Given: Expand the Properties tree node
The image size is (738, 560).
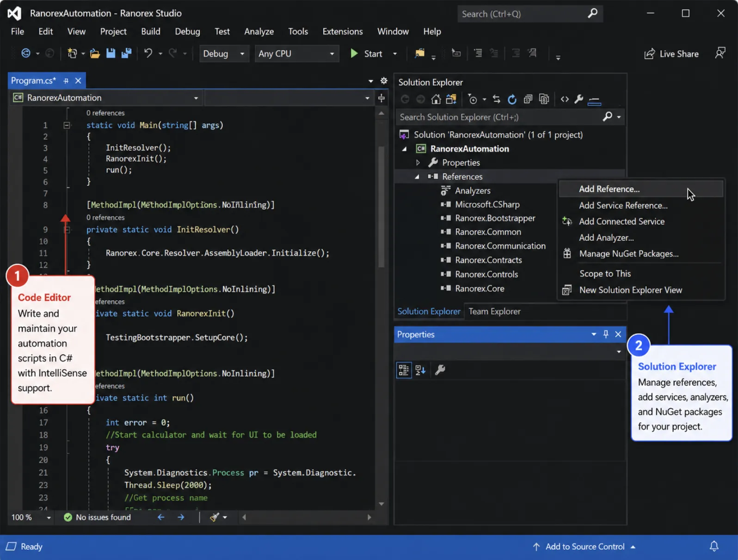Looking at the screenshot, I should (418, 163).
